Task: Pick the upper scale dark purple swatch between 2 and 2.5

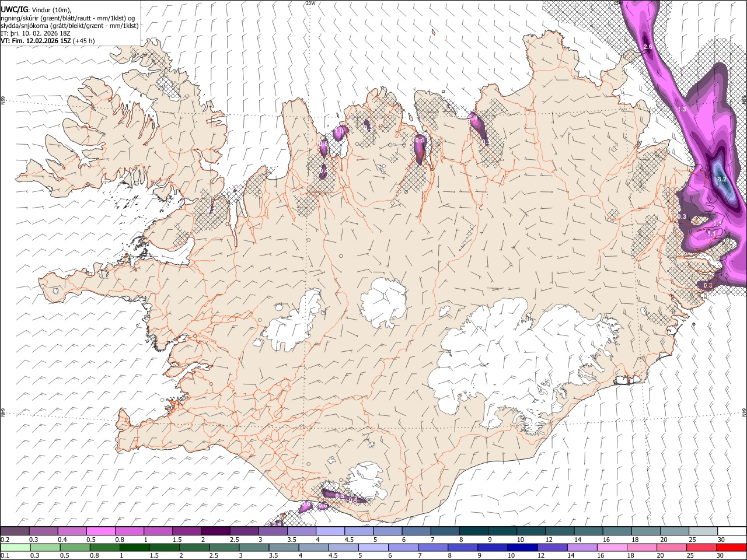Action: [x=215, y=531]
